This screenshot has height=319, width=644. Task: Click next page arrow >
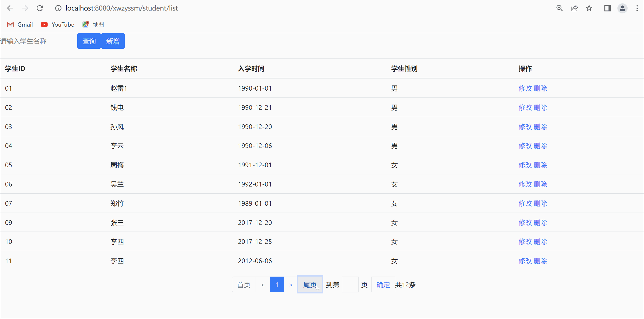pos(291,284)
